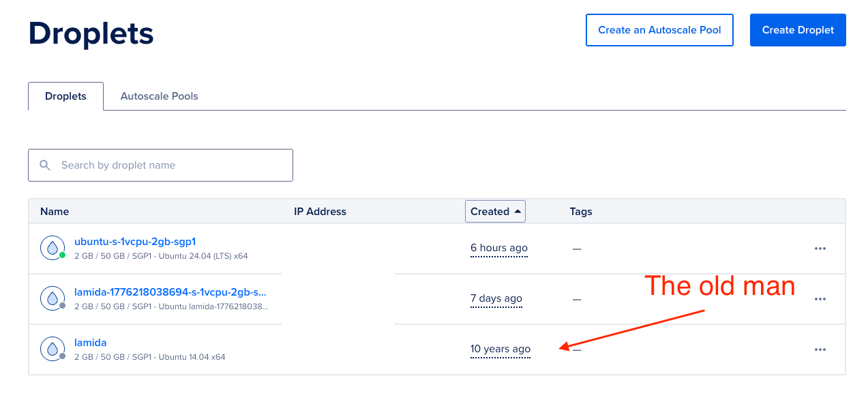Image resolution: width=868 pixels, height=398 pixels.
Task: Click the magnifier icon in the search box
Action: [46, 165]
